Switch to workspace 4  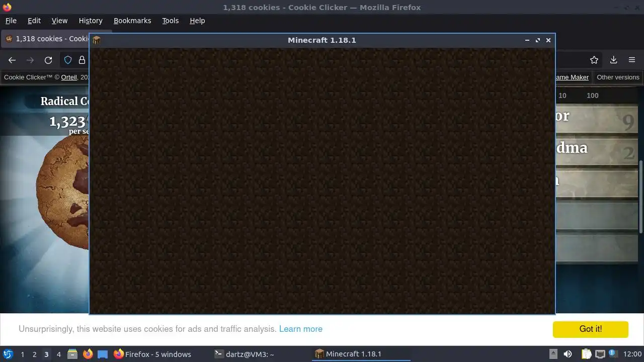pos(58,354)
